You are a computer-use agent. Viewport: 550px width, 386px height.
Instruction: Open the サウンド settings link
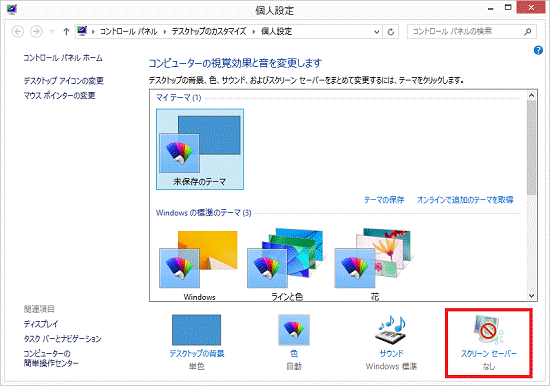point(391,353)
